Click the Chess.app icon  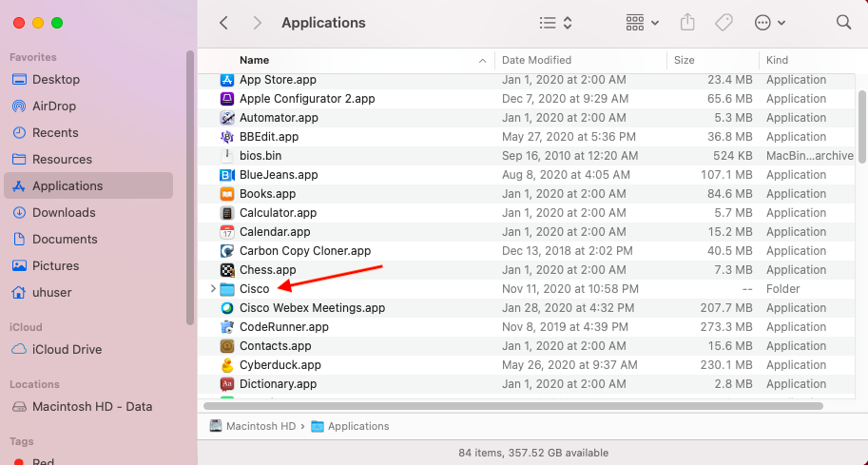point(227,270)
